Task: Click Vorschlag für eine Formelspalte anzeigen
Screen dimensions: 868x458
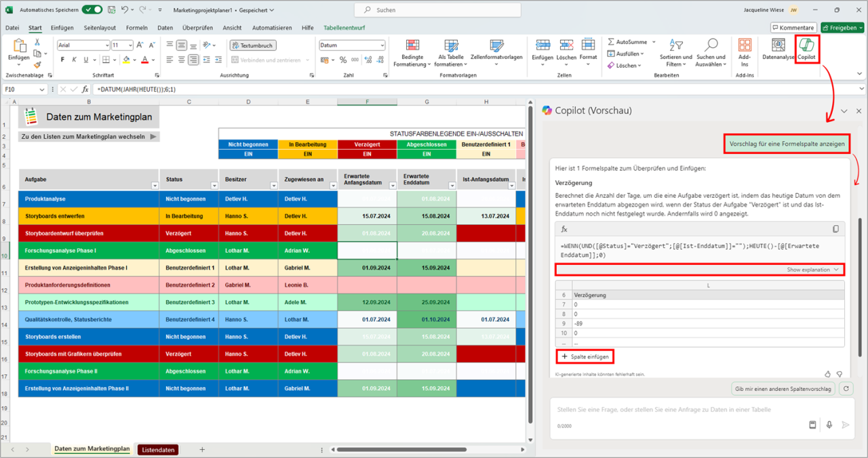Action: point(786,144)
